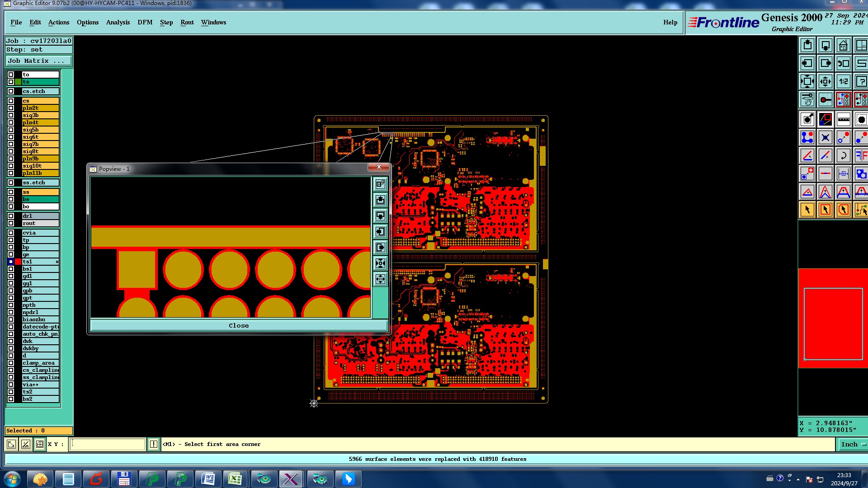Open the DFM menu
868x488 pixels.
click(145, 22)
